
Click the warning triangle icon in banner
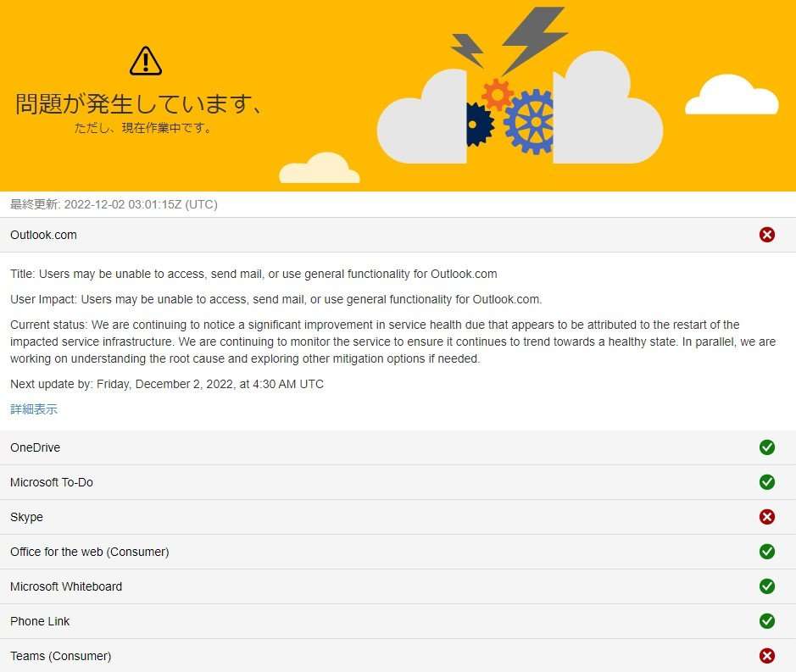point(146,61)
